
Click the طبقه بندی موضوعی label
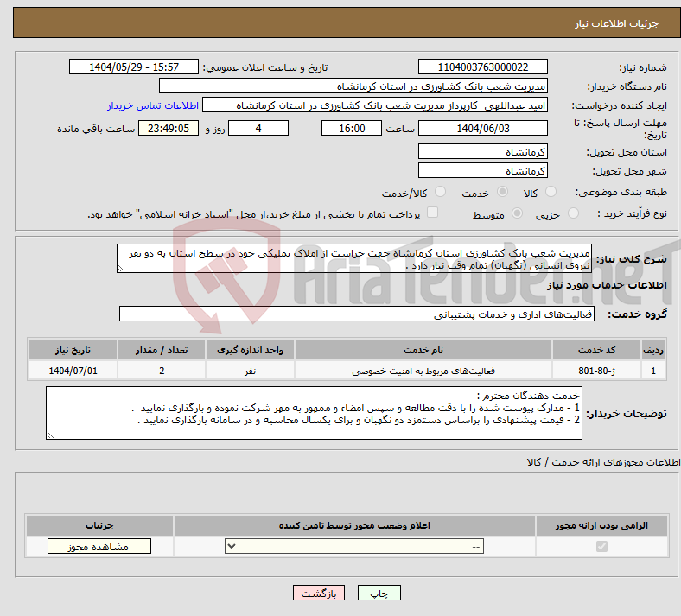coord(621,192)
